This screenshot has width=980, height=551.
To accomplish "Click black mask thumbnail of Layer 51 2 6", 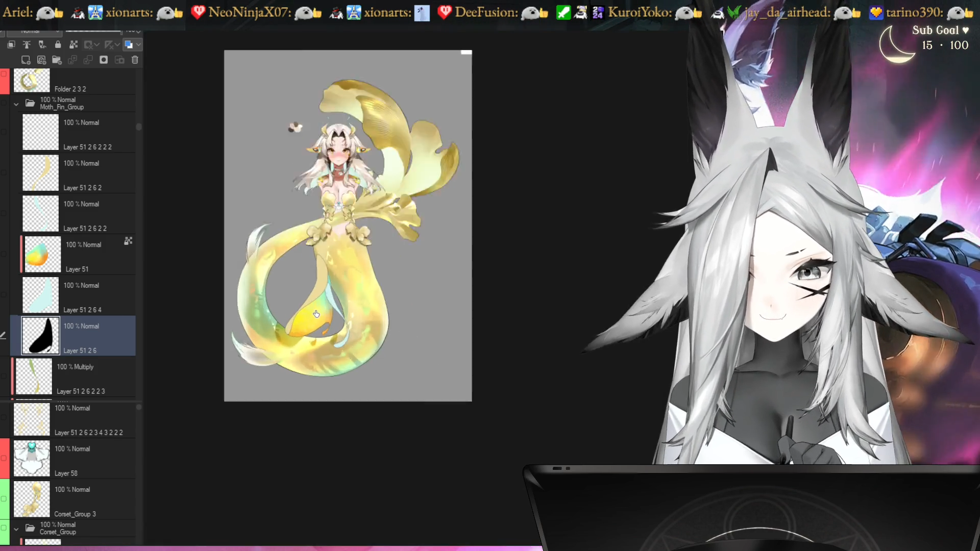I will point(40,336).
